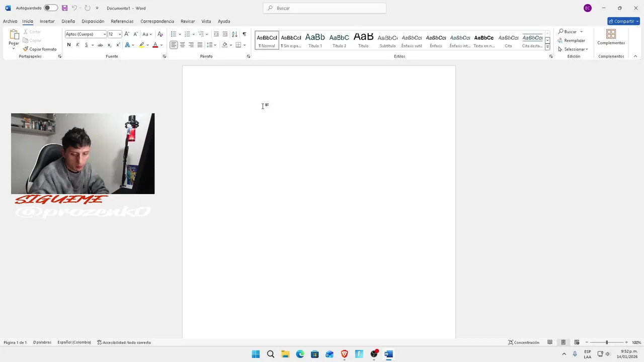Decrease font size with the A-down icon
The height and width of the screenshot is (362, 644).
[x=135, y=34]
